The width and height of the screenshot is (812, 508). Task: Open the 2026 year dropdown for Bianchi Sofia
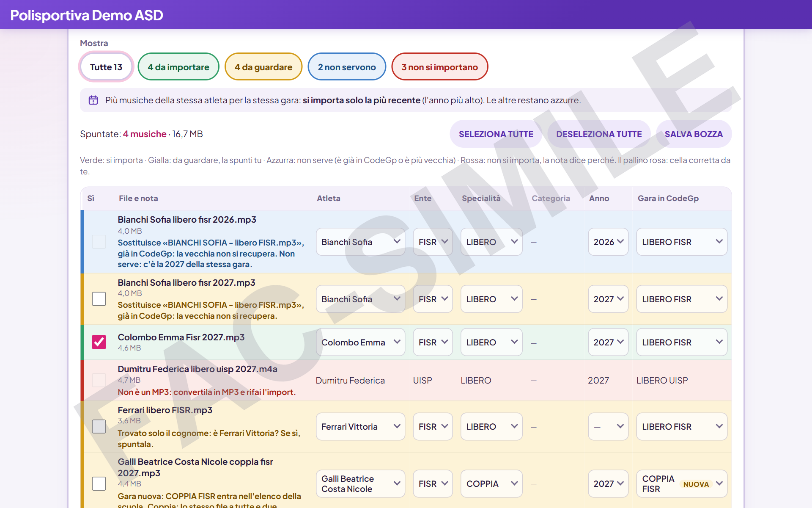pos(608,242)
